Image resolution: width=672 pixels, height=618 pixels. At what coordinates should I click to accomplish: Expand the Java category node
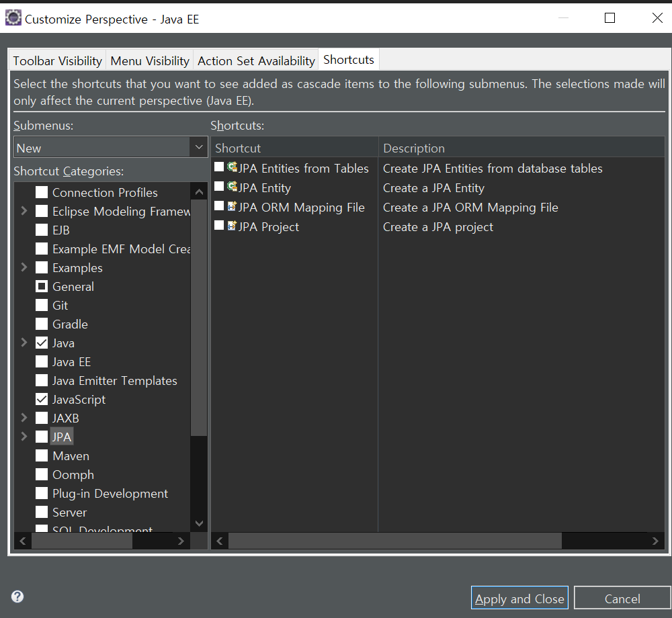point(24,343)
